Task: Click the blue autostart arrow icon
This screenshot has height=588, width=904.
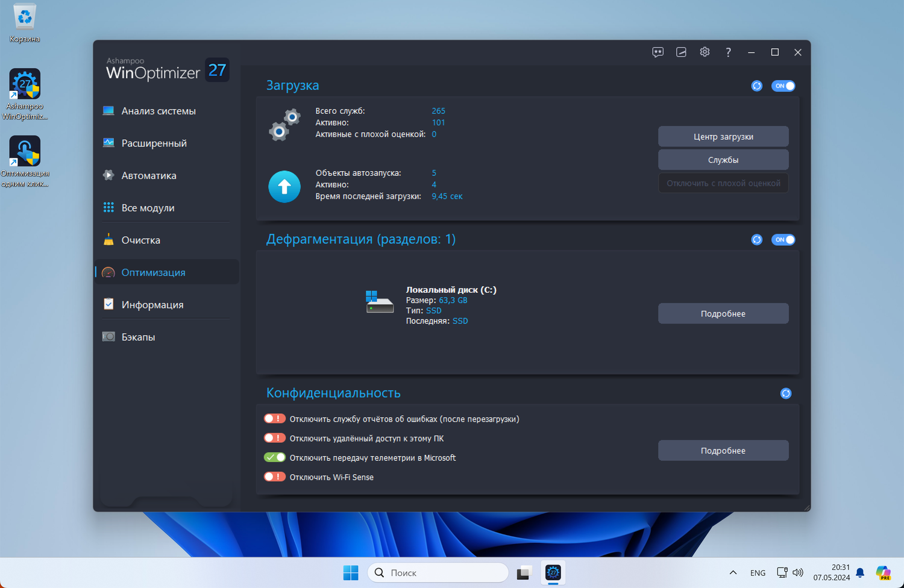Action: pyautogui.click(x=284, y=187)
